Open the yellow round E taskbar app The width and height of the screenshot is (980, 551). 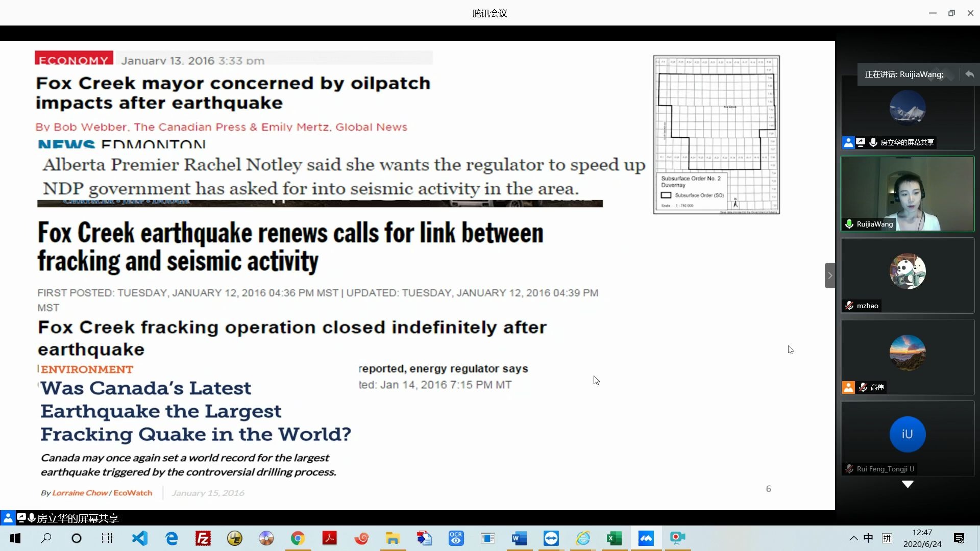click(x=235, y=538)
